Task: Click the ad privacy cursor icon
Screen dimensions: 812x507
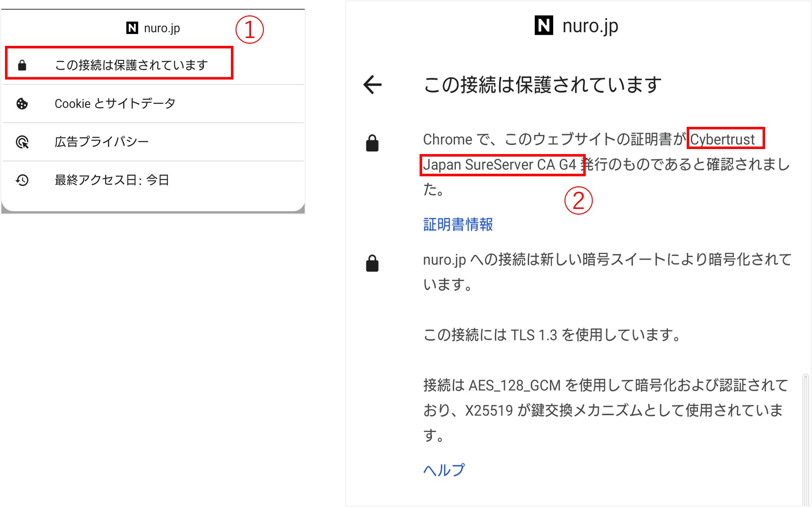Action: [22, 142]
